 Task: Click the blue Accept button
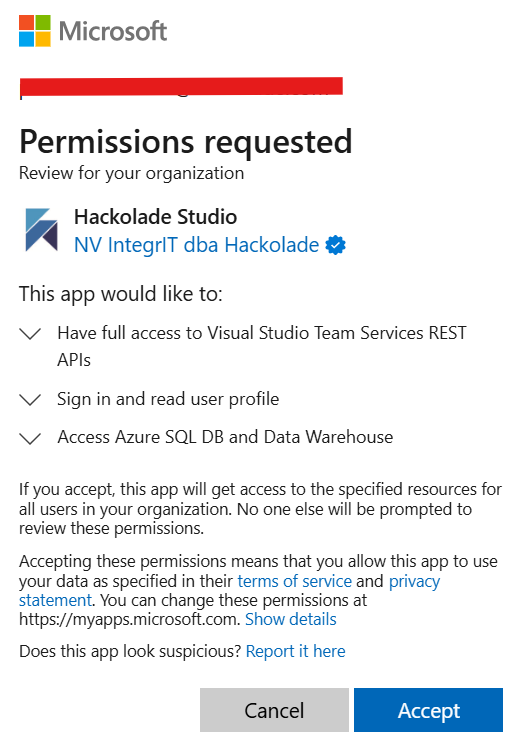[x=429, y=710]
